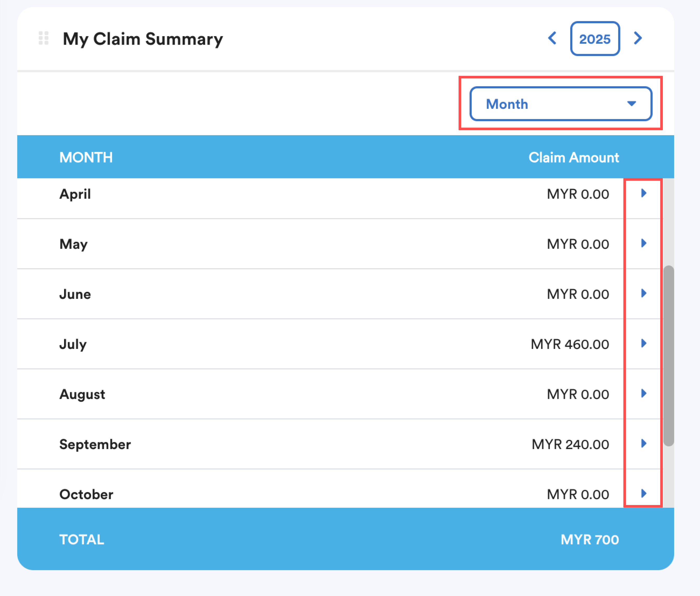Click the 2025 year box
The height and width of the screenshot is (596, 700).
595,39
